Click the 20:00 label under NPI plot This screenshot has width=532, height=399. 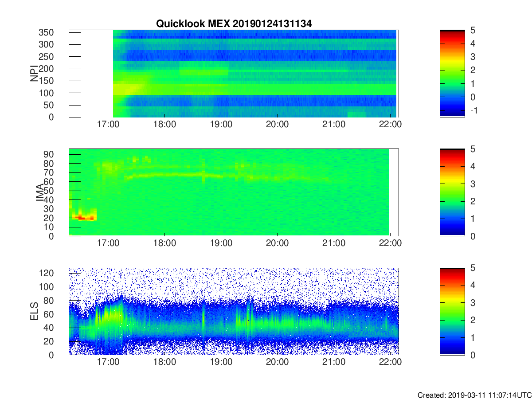click(277, 125)
